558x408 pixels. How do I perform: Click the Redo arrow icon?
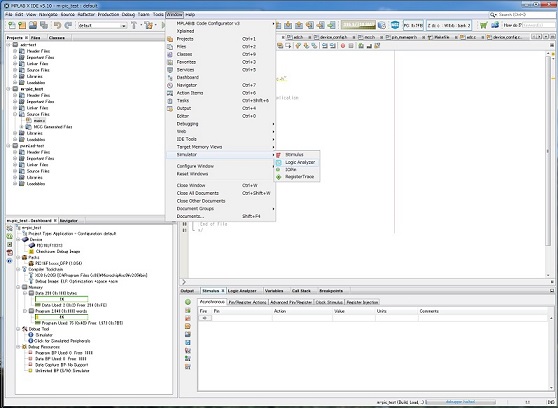68,25
